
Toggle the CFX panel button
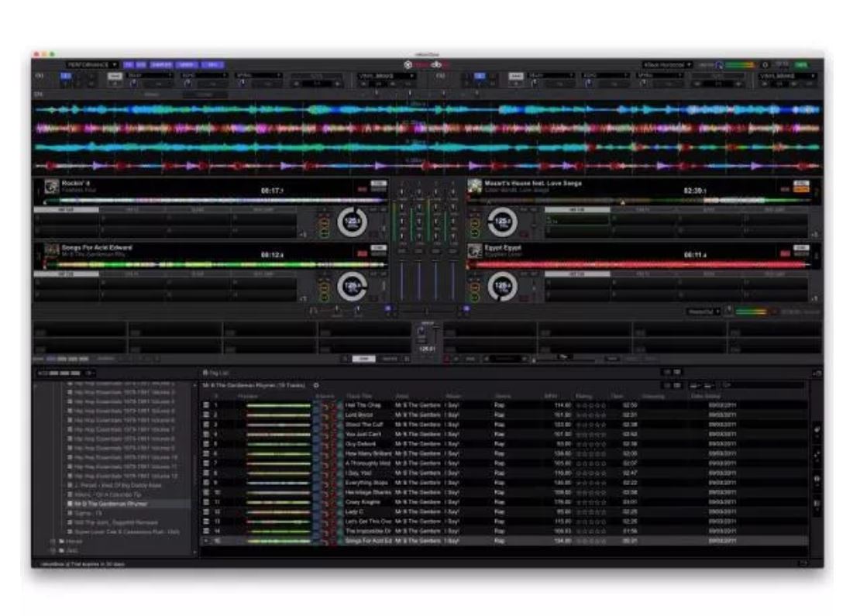click(x=141, y=65)
